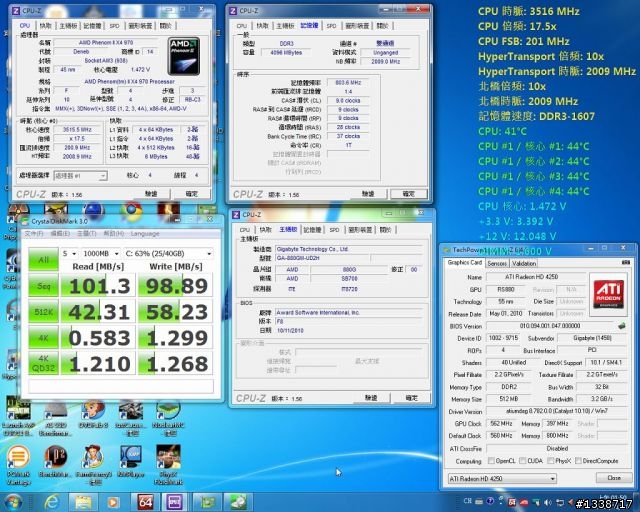Click the CH input language indicator

coord(468,501)
